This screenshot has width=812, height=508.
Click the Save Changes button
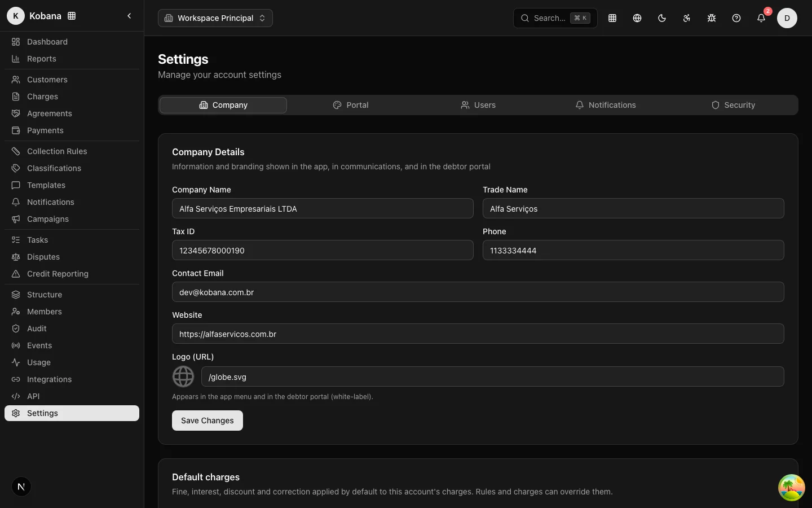click(208, 421)
